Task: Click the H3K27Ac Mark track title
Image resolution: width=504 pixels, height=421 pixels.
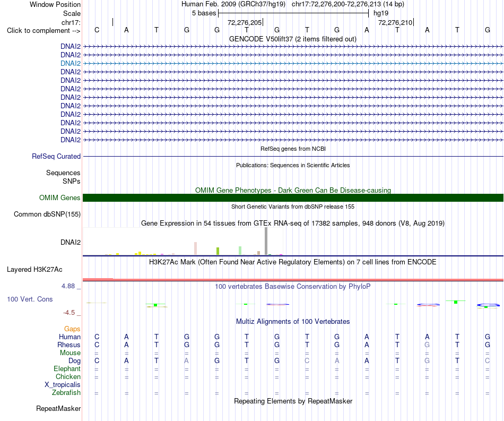Action: (x=293, y=262)
